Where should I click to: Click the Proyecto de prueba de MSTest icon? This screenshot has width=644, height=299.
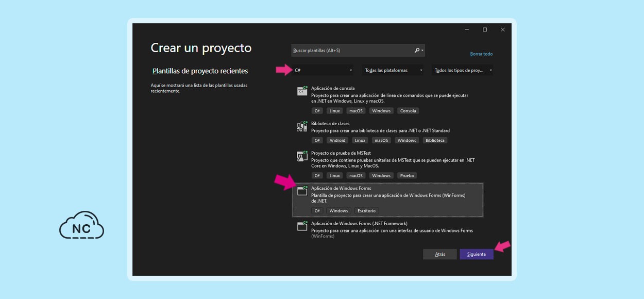click(302, 156)
